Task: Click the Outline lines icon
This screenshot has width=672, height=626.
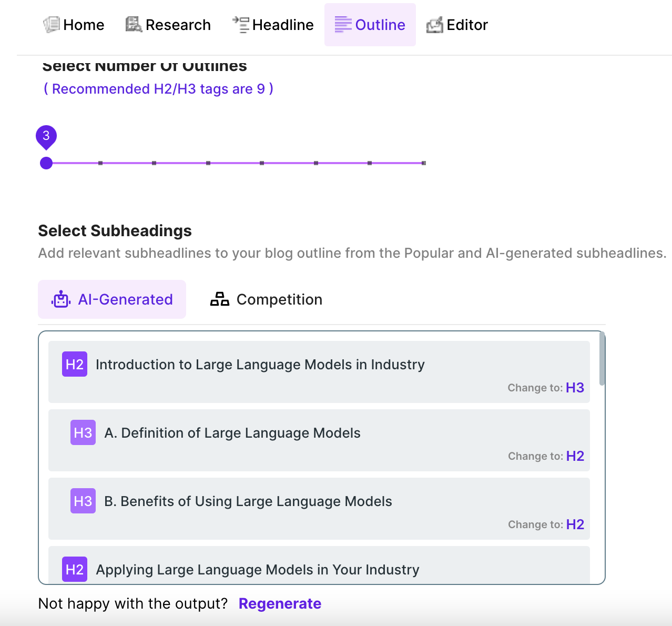Action: coord(343,25)
